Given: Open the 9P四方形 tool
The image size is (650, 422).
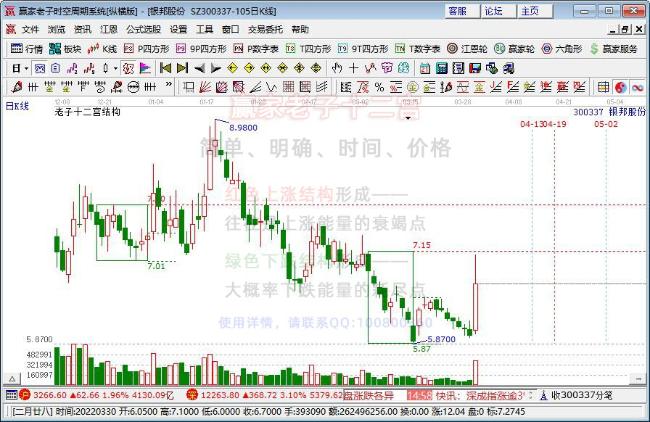Looking at the screenshot, I should (x=201, y=49).
